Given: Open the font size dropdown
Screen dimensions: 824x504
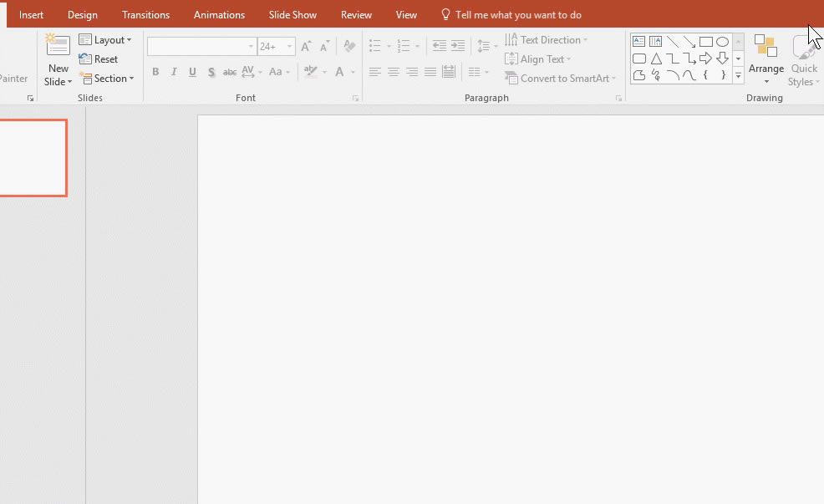Looking at the screenshot, I should pyautogui.click(x=289, y=47).
